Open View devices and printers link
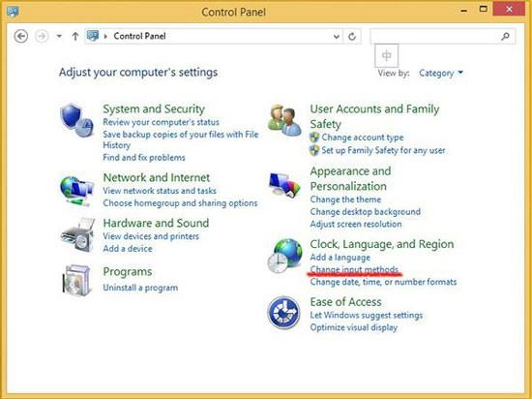This screenshot has width=532, height=399. tap(151, 236)
